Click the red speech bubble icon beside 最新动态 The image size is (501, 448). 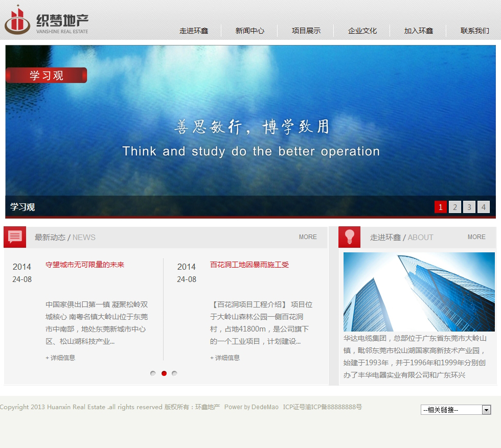14,237
